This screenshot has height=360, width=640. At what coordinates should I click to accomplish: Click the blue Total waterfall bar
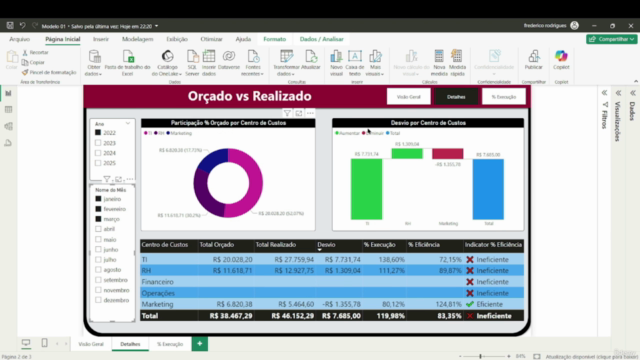coord(488,189)
